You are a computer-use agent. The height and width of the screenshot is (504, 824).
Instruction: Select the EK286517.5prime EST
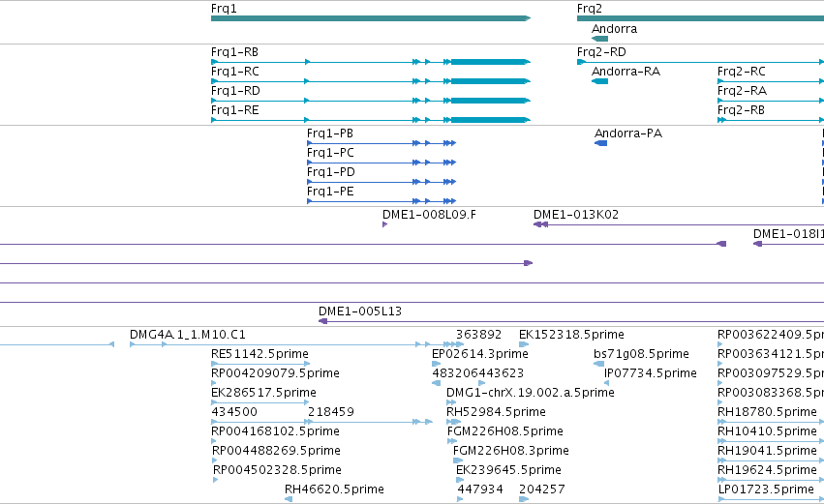260,402
